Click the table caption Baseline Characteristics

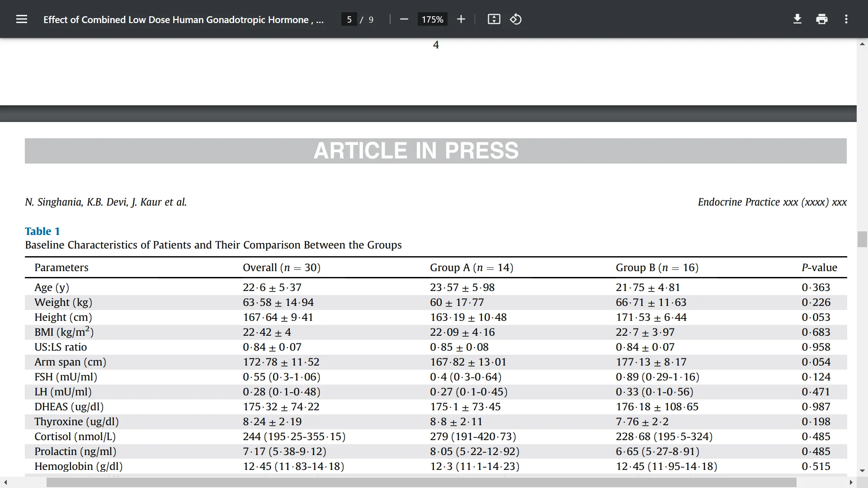(213, 245)
